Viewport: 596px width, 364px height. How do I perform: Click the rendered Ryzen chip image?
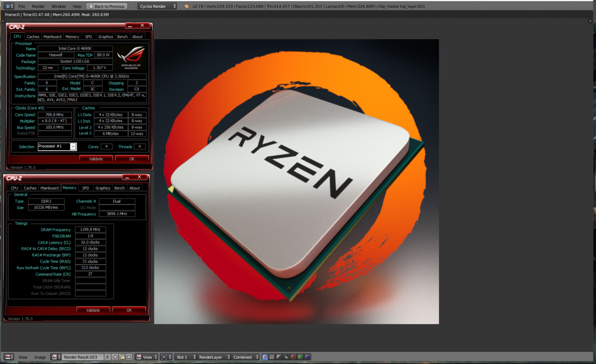pyautogui.click(x=297, y=181)
